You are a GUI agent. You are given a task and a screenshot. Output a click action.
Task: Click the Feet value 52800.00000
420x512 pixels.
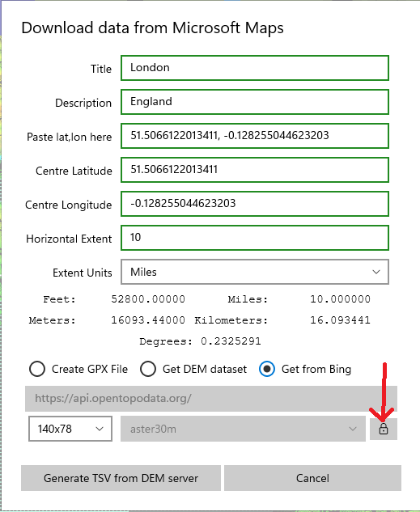tap(148, 299)
